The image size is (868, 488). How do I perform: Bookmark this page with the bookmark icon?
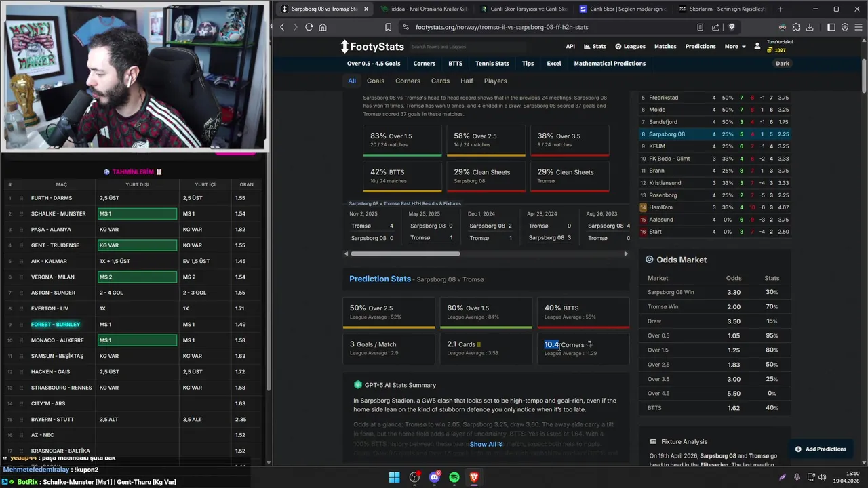388,27
